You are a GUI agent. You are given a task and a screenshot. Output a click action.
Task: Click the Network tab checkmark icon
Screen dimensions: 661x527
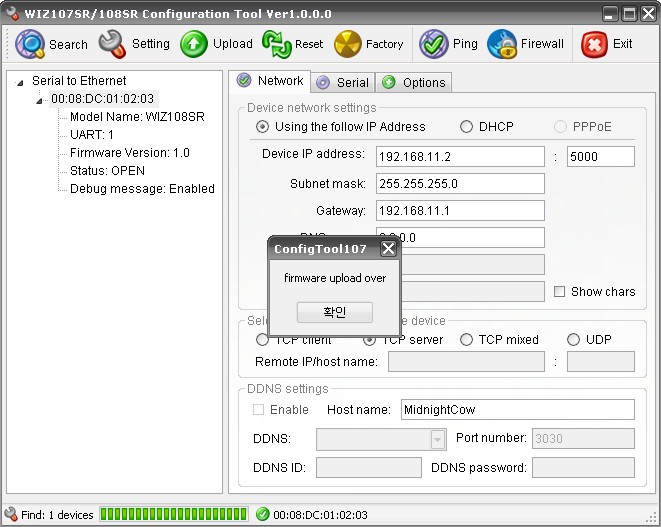click(244, 80)
